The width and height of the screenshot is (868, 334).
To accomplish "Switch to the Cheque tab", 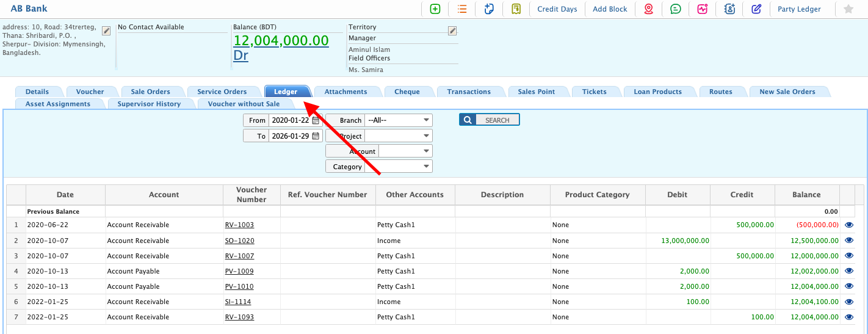I will (x=407, y=92).
